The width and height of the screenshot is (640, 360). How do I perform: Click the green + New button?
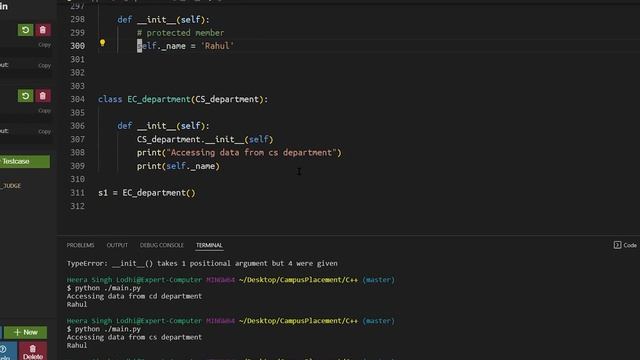coord(26,332)
